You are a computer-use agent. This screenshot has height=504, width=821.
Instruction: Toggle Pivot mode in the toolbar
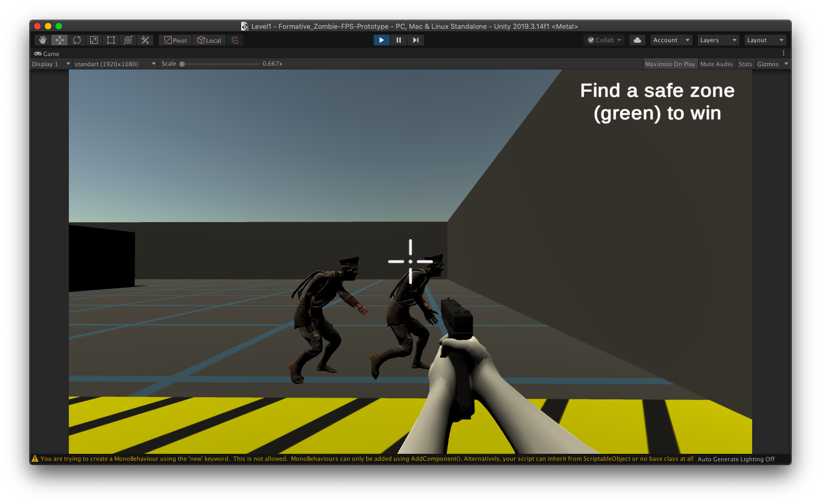click(x=175, y=40)
